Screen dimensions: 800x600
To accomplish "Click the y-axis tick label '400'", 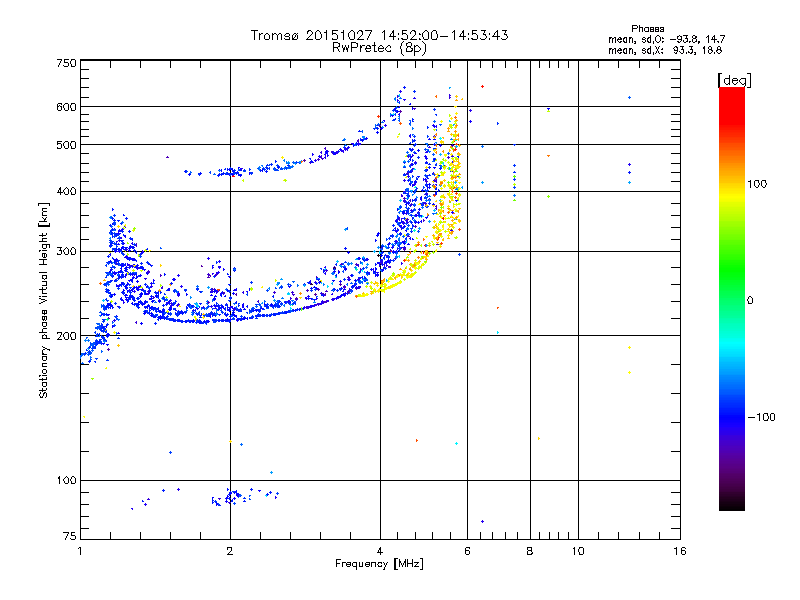I will point(66,191).
